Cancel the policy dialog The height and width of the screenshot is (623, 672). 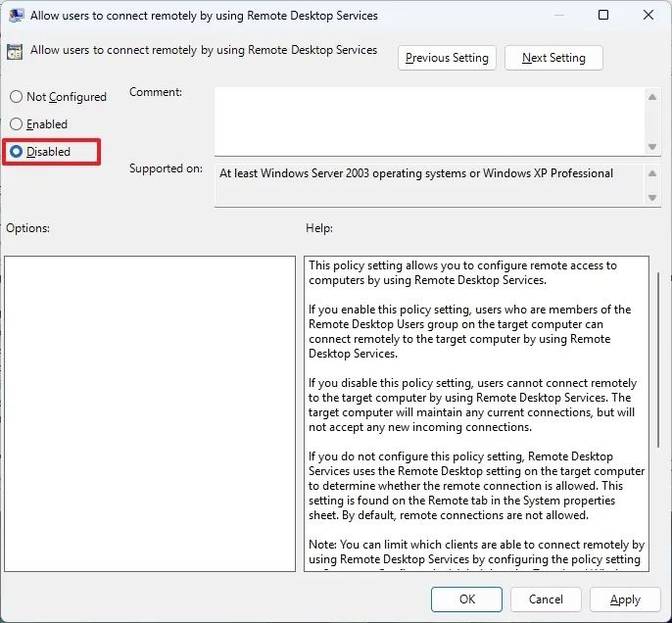point(546,599)
